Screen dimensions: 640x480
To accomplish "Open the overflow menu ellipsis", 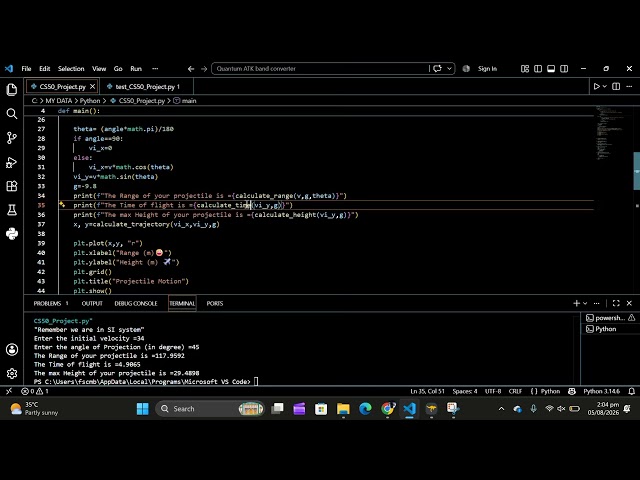I will click(x=155, y=69).
